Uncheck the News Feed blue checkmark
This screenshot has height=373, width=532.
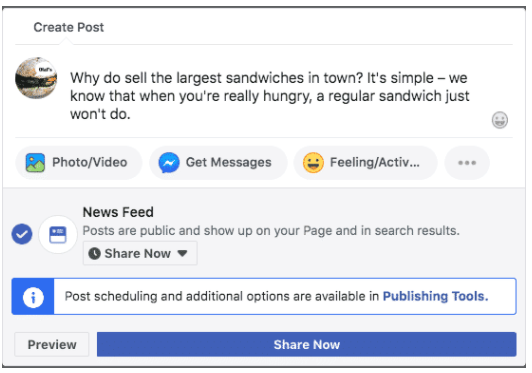22,234
